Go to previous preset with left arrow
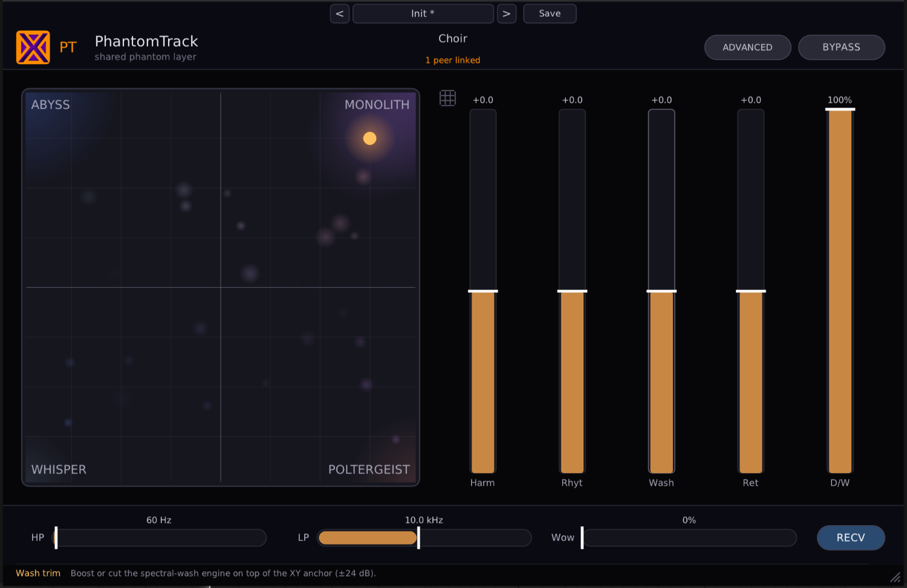Screen dimensions: 907x588 (x=340, y=13)
